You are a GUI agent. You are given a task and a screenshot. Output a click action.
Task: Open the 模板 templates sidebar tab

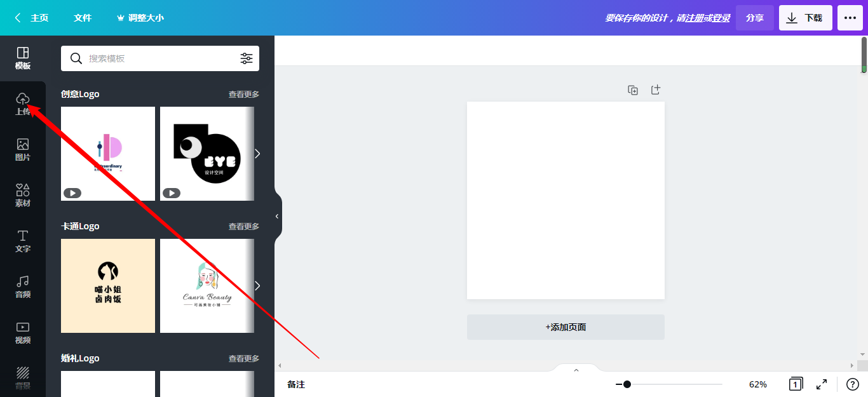click(x=23, y=58)
